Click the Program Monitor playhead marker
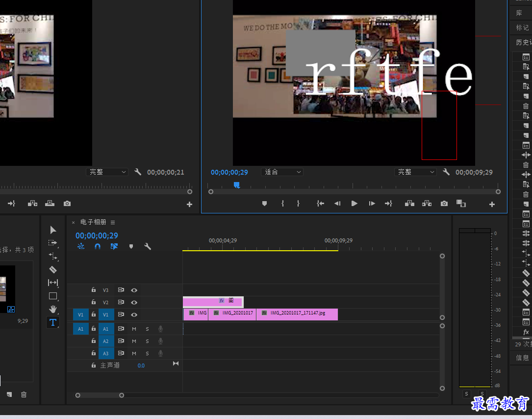This screenshot has width=532, height=419. pos(237,184)
